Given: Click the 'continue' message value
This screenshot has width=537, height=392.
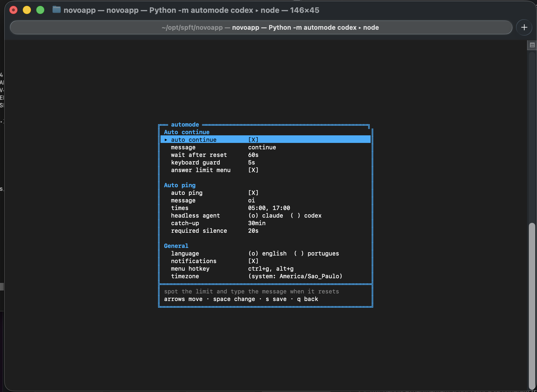Looking at the screenshot, I should tap(262, 147).
